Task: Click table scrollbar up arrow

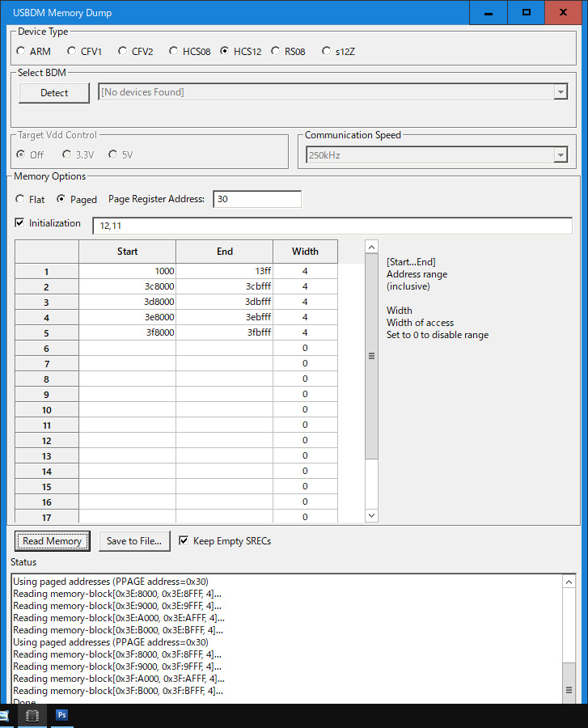Action: (x=372, y=247)
